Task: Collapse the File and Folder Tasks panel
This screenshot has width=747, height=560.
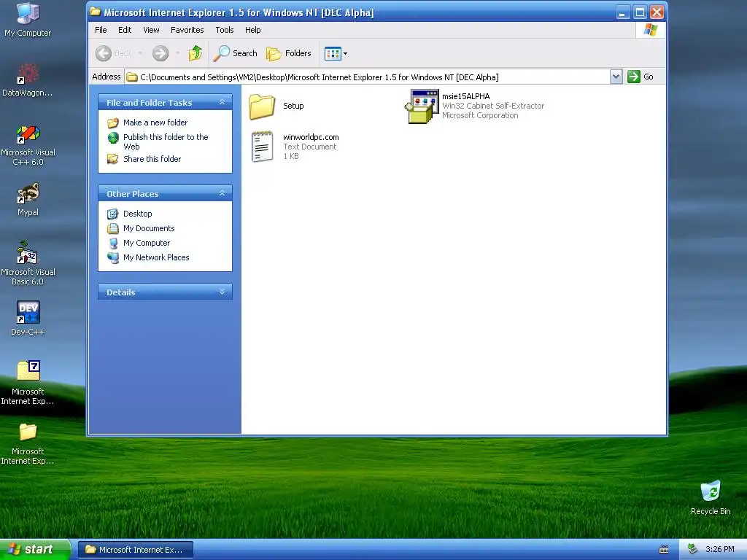Action: (222, 102)
